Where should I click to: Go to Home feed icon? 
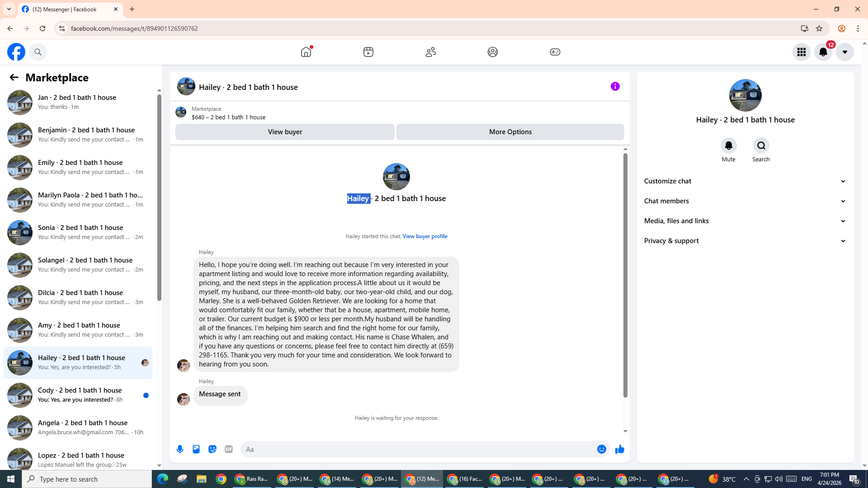pyautogui.click(x=306, y=52)
